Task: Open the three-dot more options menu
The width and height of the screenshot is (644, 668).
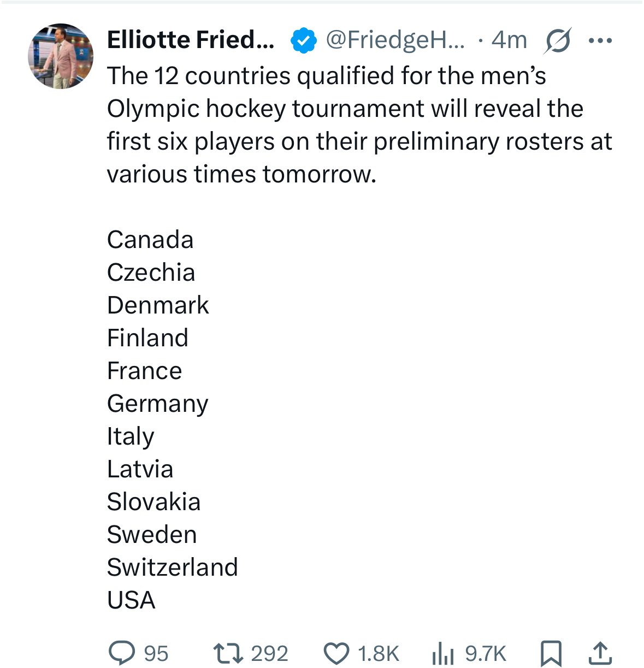Action: pyautogui.click(x=600, y=40)
